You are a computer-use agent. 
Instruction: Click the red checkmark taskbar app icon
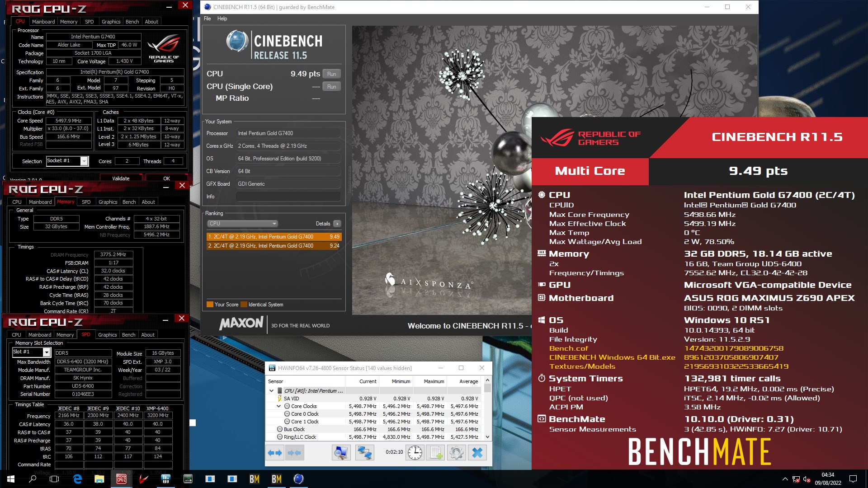click(143, 479)
